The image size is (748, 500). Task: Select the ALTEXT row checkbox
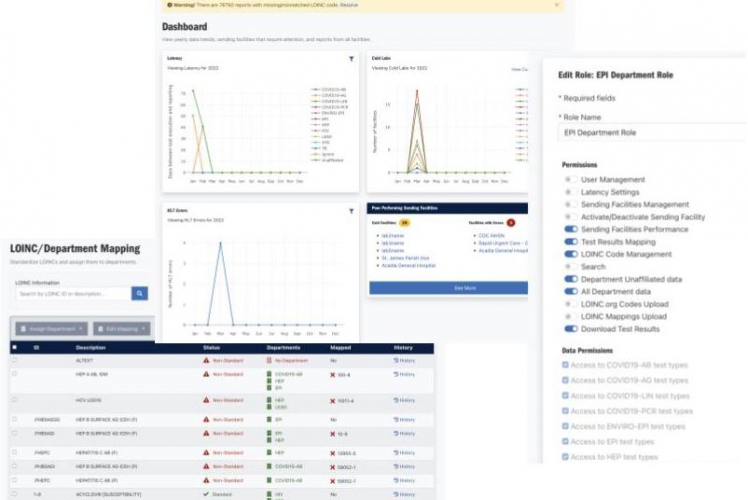[x=14, y=360]
